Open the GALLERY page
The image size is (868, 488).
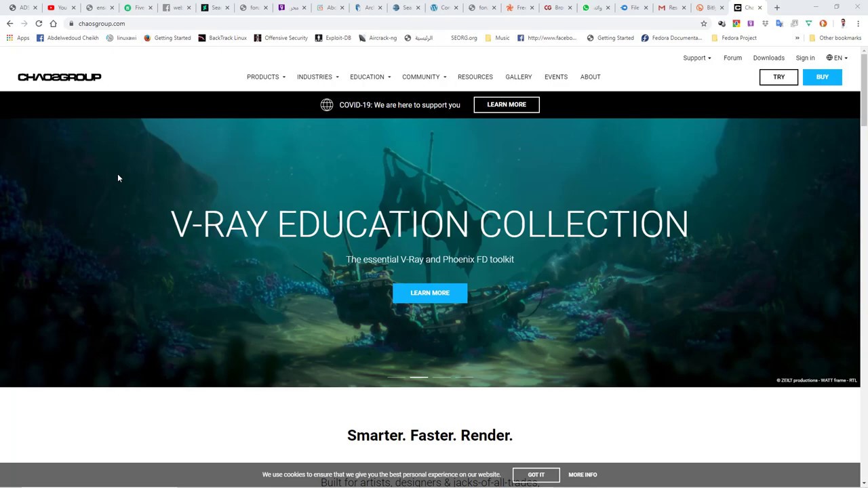tap(519, 77)
